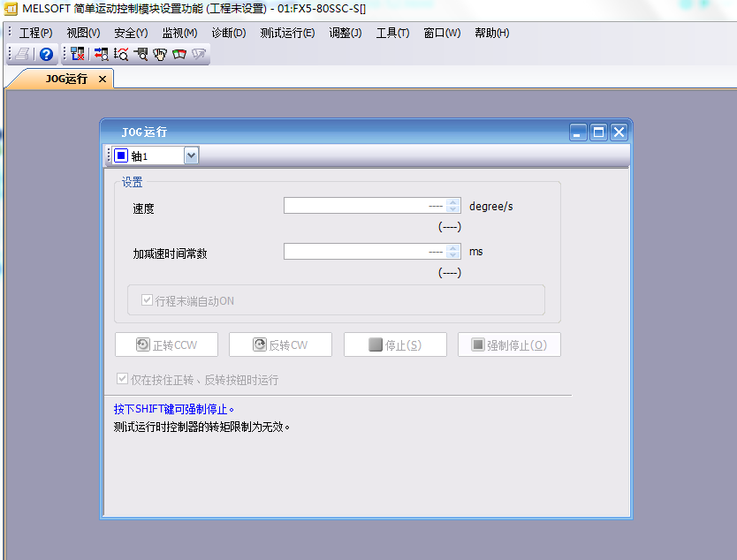Close the JOG运行 tab with its X

(103, 79)
